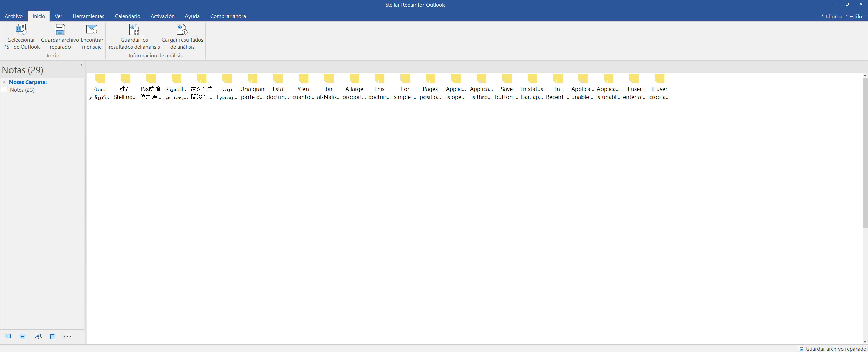
Task: Select the 'Una gran parte d...' note
Action: (252, 87)
